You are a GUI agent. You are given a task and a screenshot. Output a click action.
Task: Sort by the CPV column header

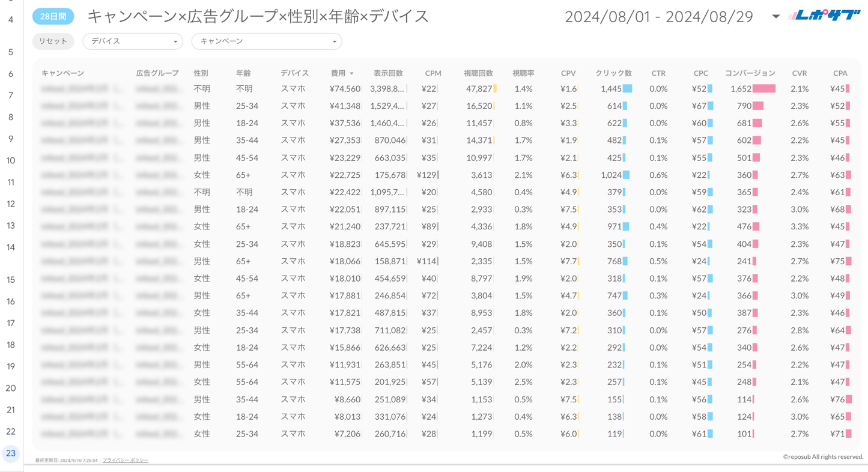[568, 73]
